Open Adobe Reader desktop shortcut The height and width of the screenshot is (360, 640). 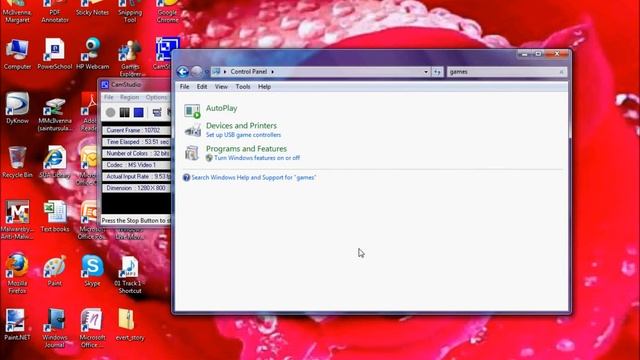(x=89, y=111)
